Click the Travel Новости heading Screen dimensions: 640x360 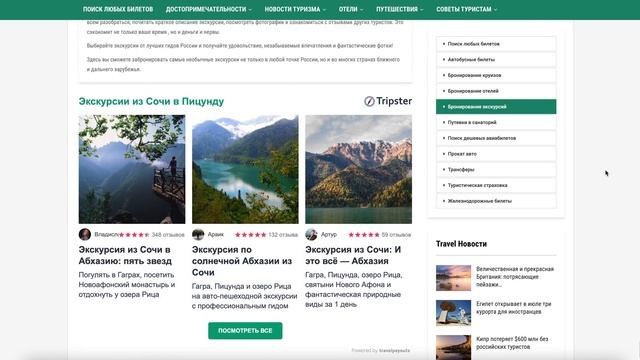tap(461, 244)
